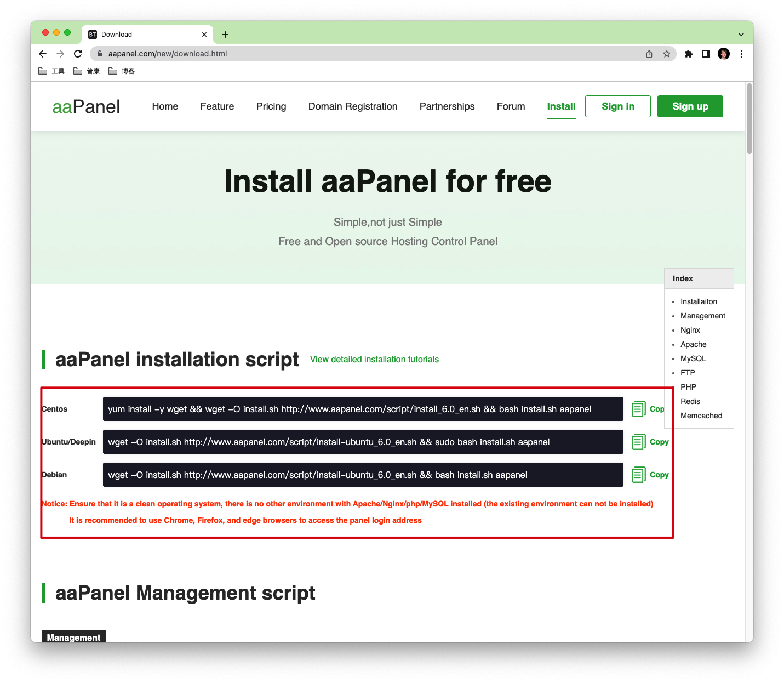Viewport: 784px width, 683px height.
Task: Click the Sign in button
Action: tap(618, 106)
